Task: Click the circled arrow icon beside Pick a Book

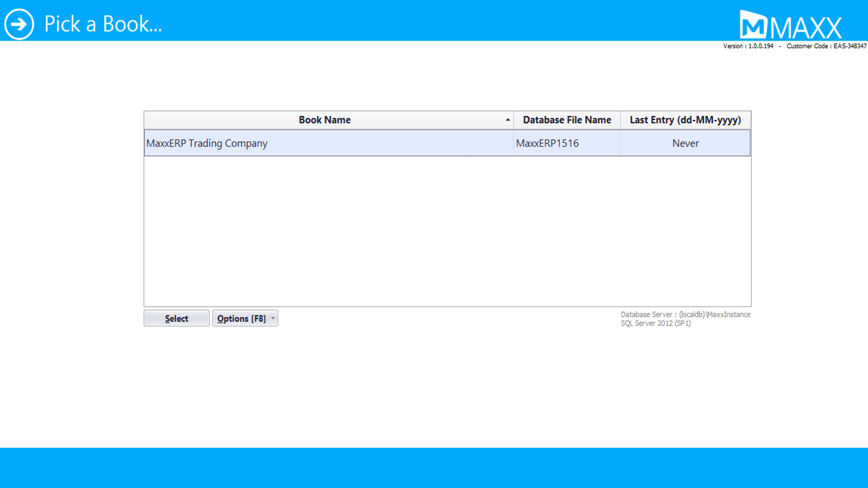Action: tap(19, 24)
